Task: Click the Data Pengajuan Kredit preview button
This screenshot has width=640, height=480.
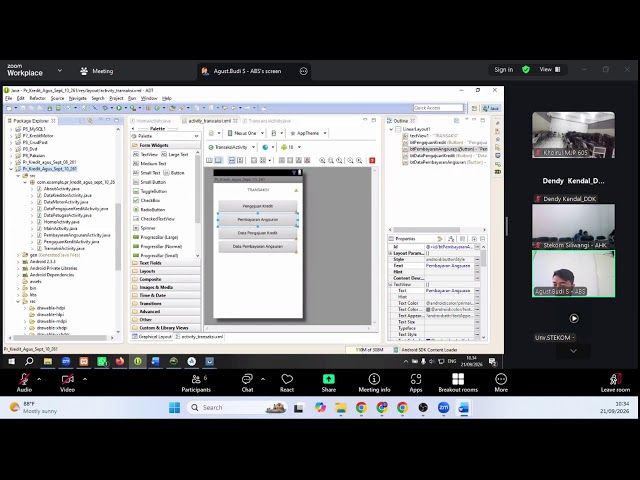Action: pos(258,233)
